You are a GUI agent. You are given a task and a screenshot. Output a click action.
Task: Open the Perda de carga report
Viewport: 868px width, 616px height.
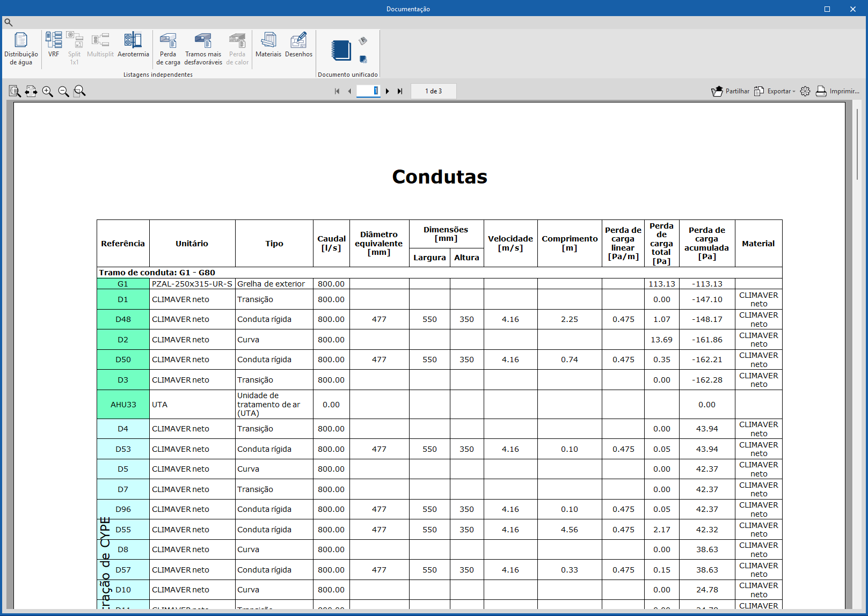[x=168, y=49]
